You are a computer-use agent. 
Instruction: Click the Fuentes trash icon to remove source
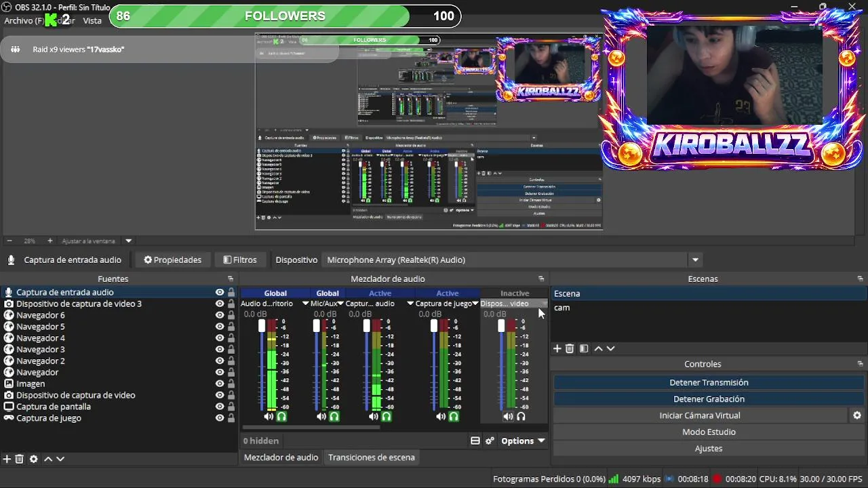point(20,459)
